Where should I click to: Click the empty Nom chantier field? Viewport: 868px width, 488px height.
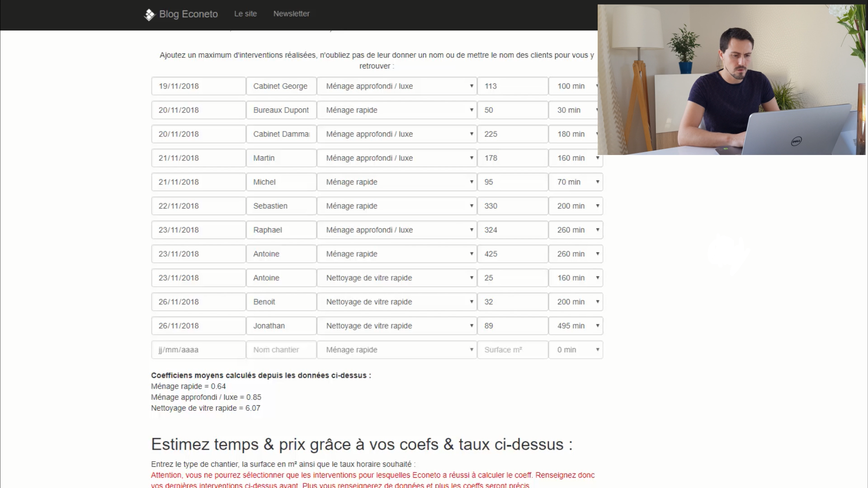[x=281, y=349]
